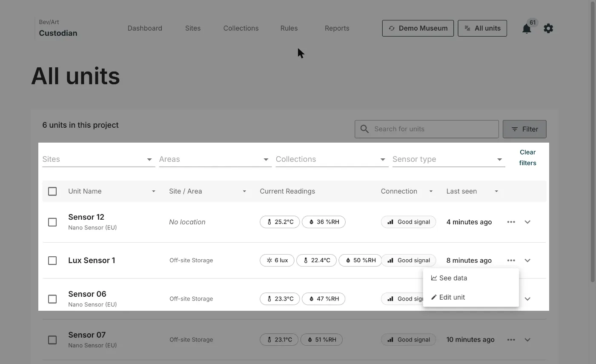Open the Sensor type dropdown

[x=449, y=159]
